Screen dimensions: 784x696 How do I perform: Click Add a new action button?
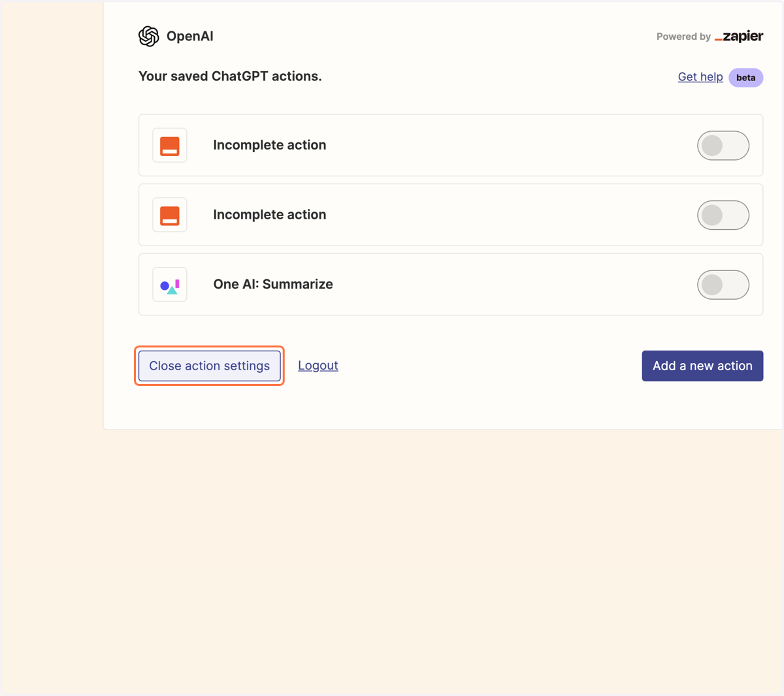point(702,366)
